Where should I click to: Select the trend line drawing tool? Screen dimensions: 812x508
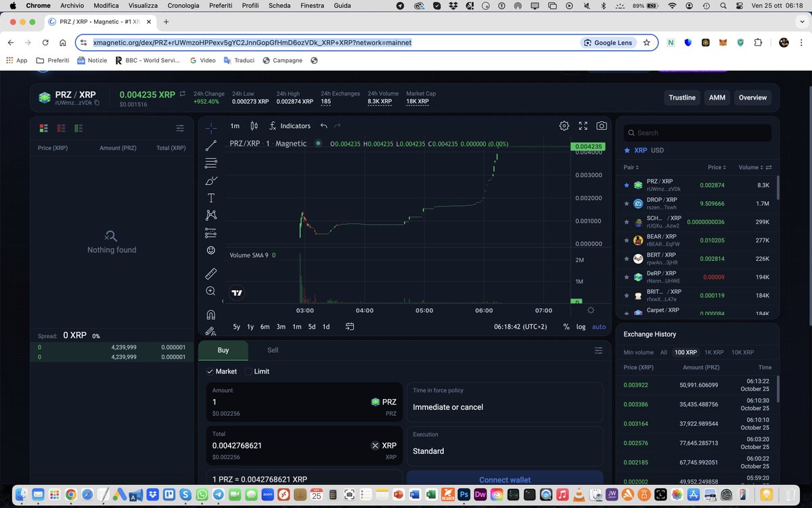pyautogui.click(x=211, y=146)
